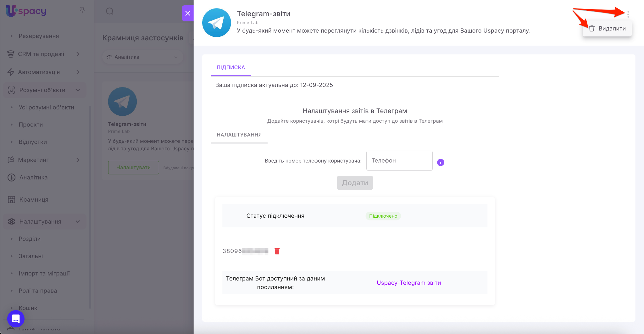Image resolution: width=644 pixels, height=334 pixels.
Task: Open the Uspacy-Telegram звіти link
Action: click(x=408, y=283)
